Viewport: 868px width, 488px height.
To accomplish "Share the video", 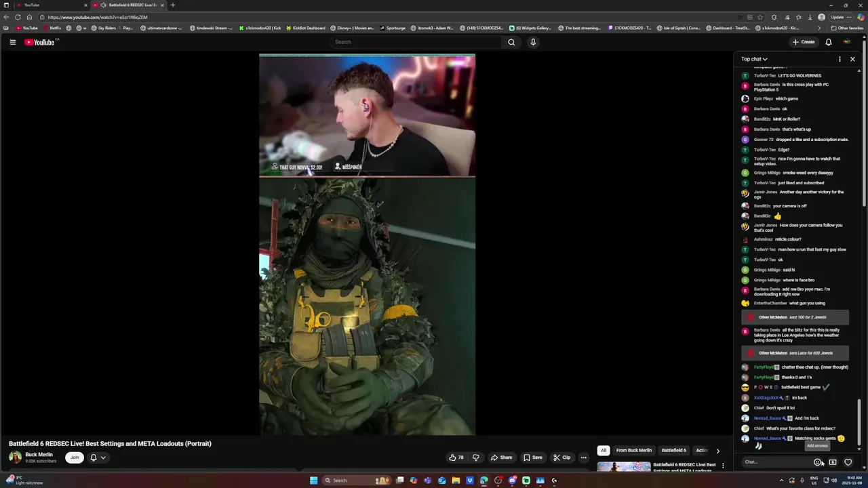I will 501,457.
